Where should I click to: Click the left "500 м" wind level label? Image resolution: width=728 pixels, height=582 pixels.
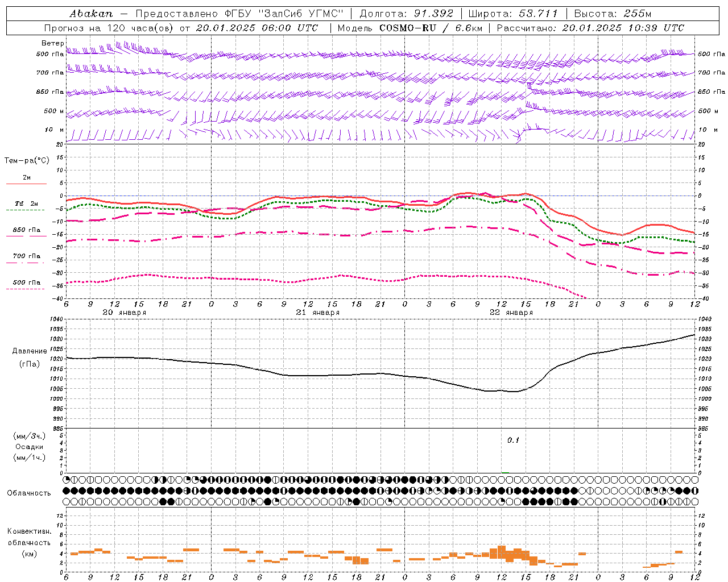pyautogui.click(x=54, y=111)
